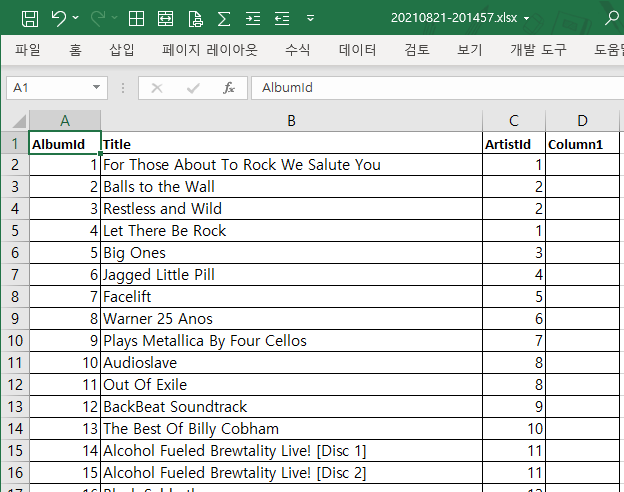Select row 8 header
The height and width of the screenshot is (492, 624).
(x=15, y=297)
